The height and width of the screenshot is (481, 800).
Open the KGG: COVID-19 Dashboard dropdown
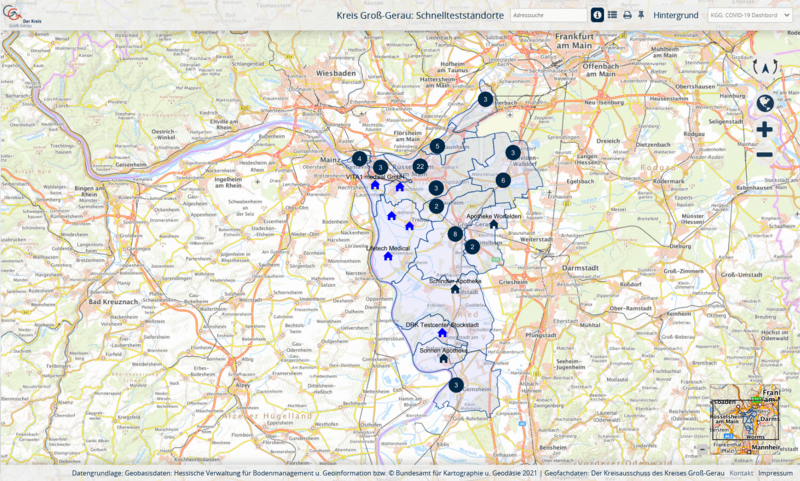click(750, 15)
